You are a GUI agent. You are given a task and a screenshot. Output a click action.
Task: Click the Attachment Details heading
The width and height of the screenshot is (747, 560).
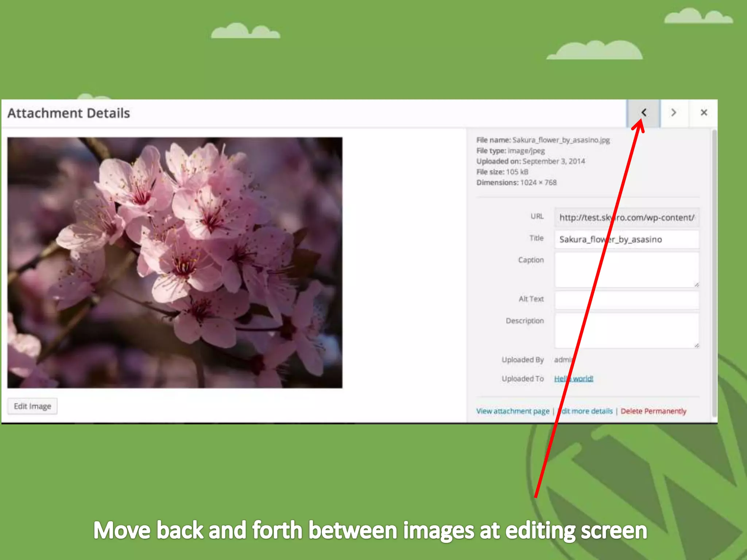coord(69,113)
